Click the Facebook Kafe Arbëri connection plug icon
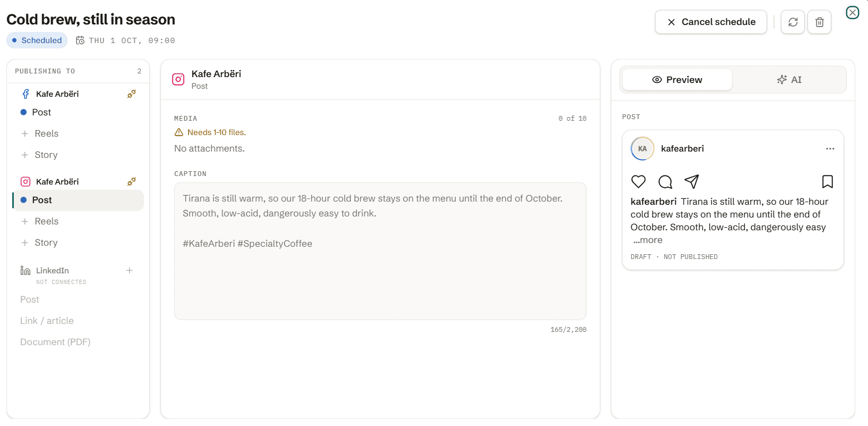Viewport: 868px width, 426px height. pyautogui.click(x=132, y=94)
